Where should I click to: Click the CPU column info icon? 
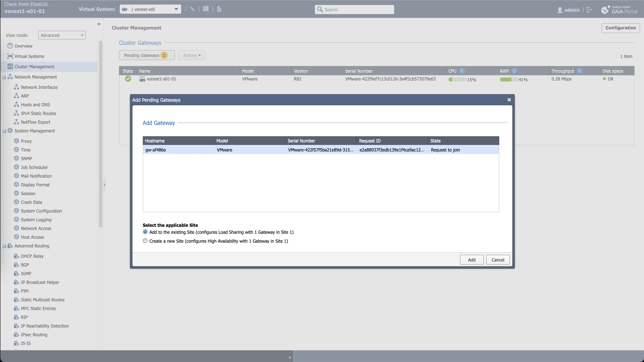(x=462, y=71)
